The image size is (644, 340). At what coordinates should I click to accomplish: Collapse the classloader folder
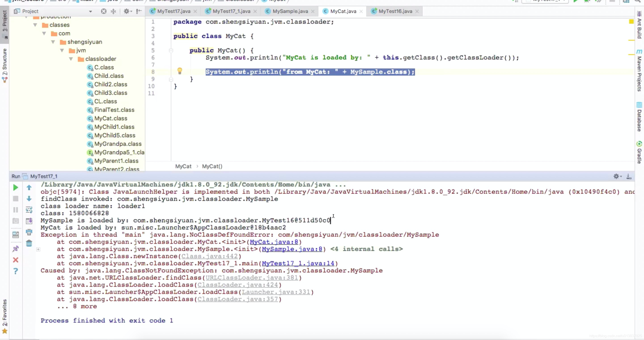pyautogui.click(x=71, y=59)
